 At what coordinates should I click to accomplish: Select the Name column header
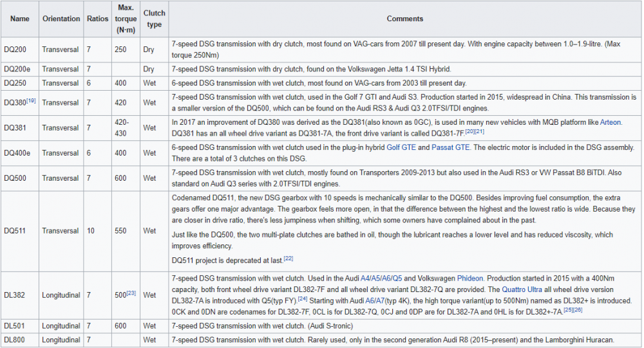[20, 19]
